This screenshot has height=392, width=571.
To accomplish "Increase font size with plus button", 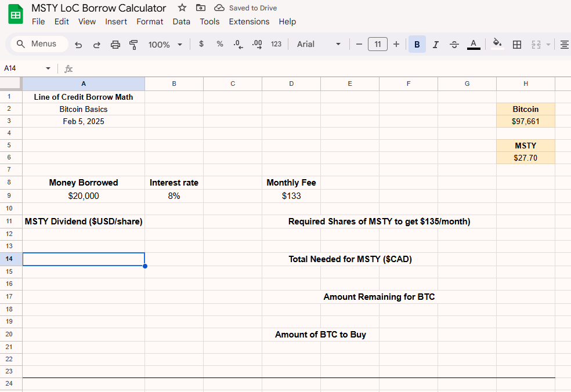I will coord(396,45).
